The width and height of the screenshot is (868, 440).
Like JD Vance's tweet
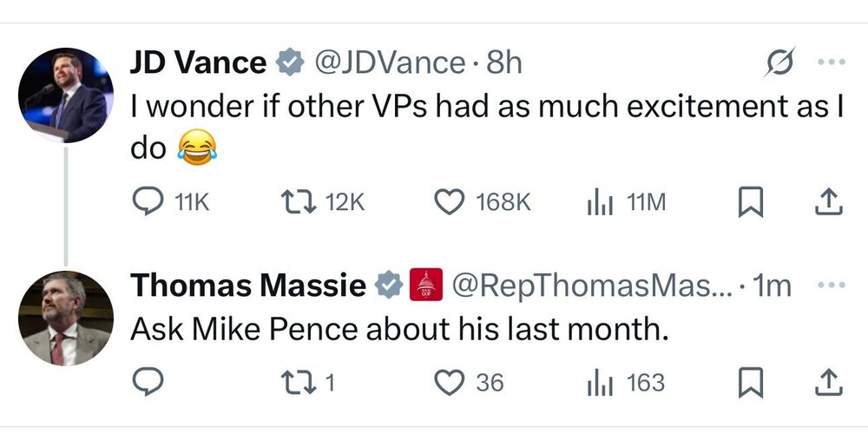point(448,202)
